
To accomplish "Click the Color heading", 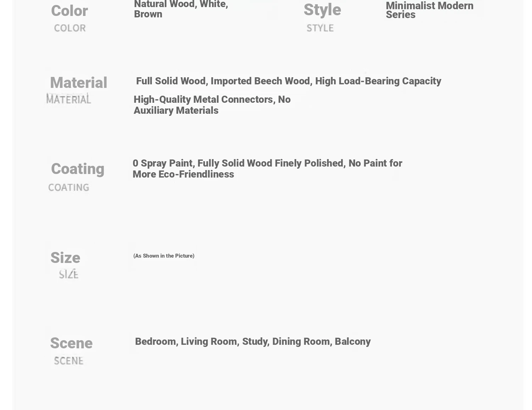I will point(70,11).
